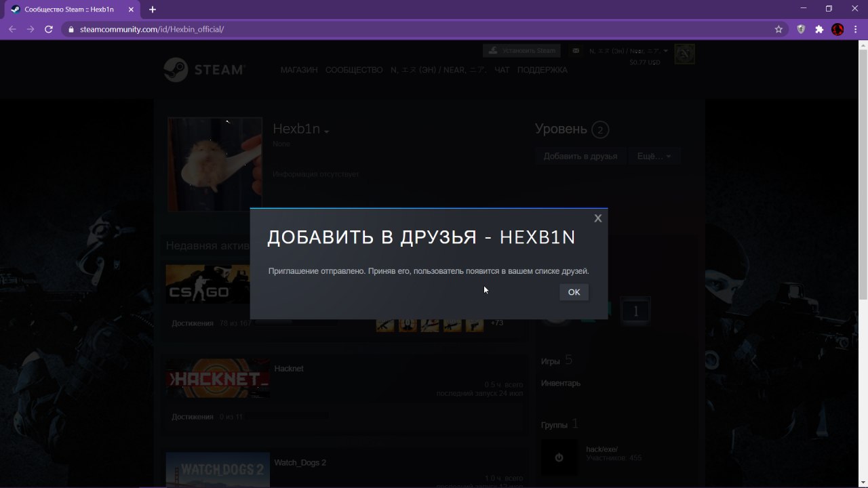
Task: Close the add friend dialog X
Action: [597, 218]
